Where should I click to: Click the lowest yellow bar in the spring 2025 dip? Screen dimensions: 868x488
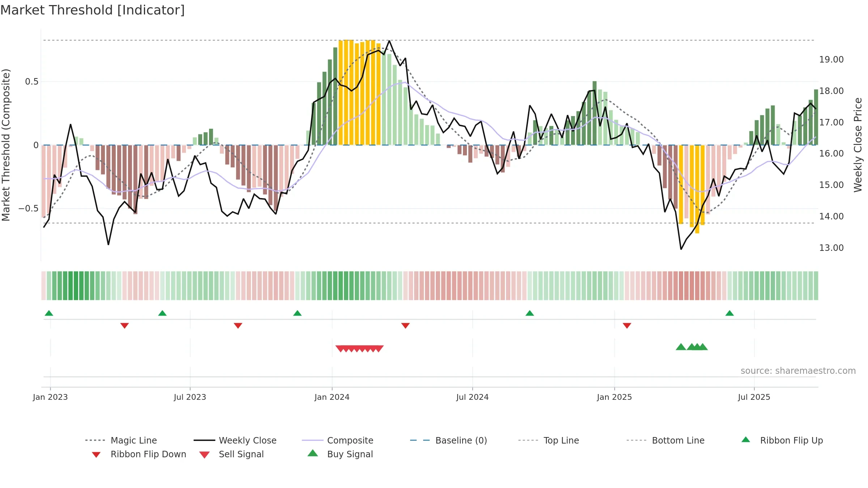click(x=697, y=189)
